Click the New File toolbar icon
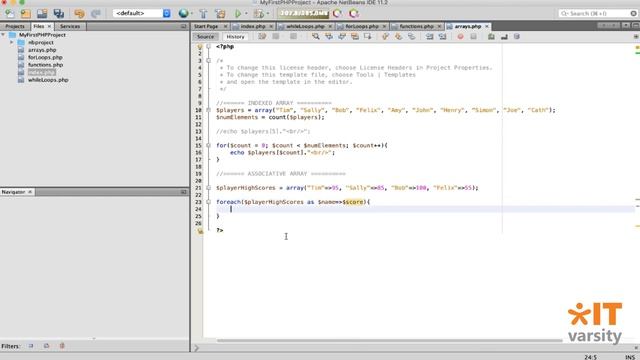640x360 pixels. pyautogui.click(x=9, y=13)
